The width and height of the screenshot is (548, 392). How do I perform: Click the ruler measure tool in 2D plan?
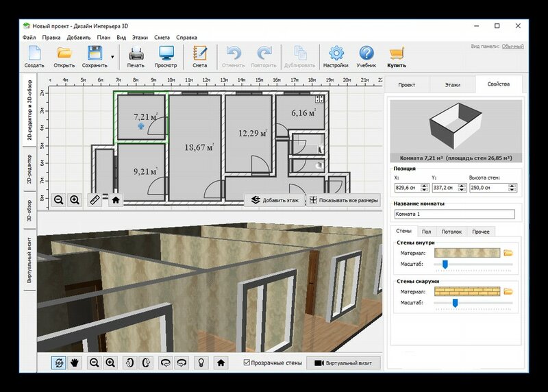95,200
